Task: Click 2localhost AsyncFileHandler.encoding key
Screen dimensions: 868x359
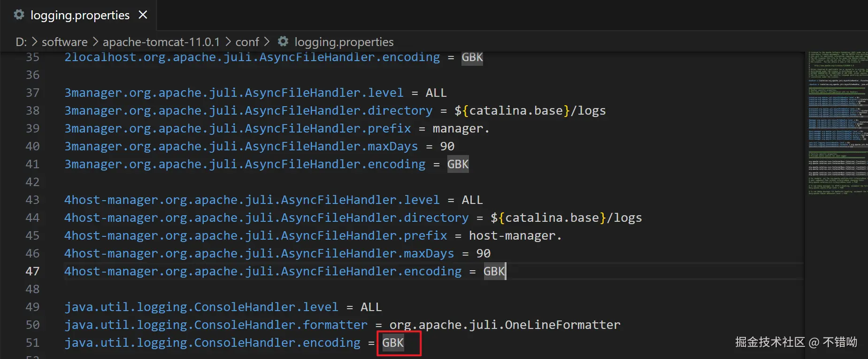Action: click(252, 57)
